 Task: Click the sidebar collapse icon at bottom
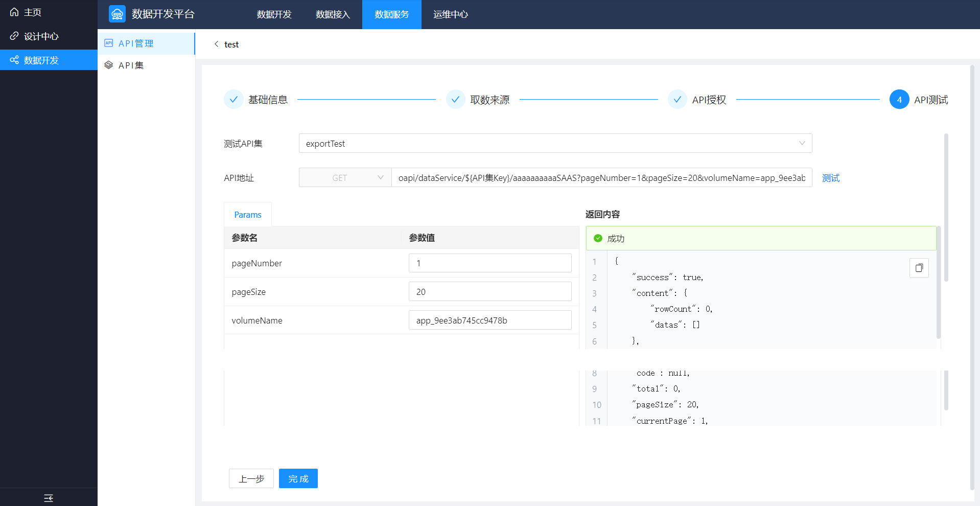point(49,498)
